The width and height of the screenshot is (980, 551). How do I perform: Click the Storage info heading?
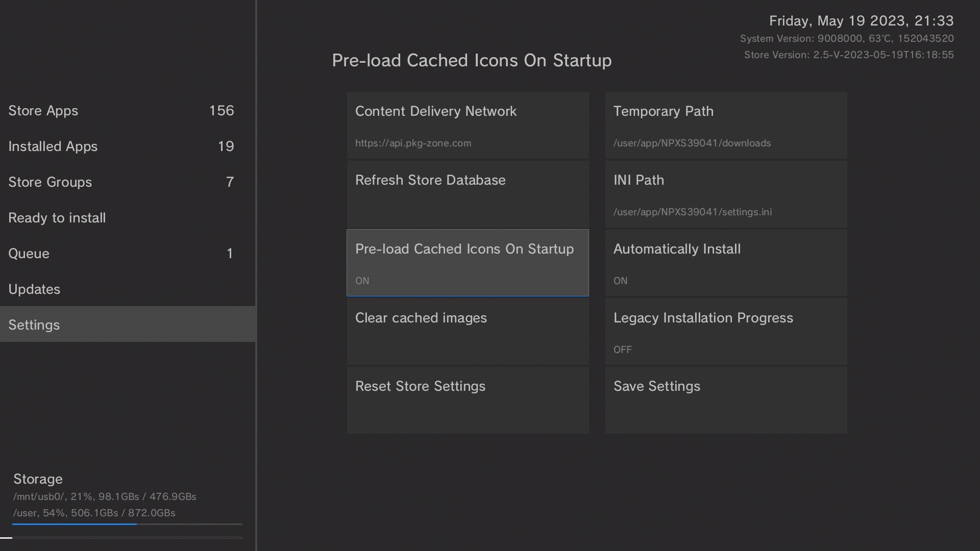pos(38,479)
